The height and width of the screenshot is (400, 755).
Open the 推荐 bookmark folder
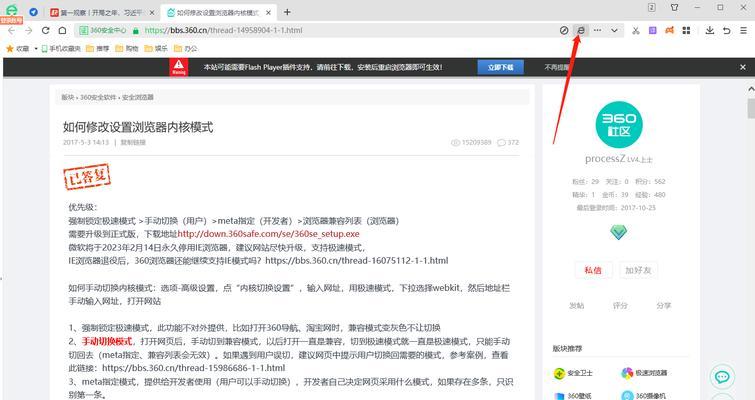98,49
